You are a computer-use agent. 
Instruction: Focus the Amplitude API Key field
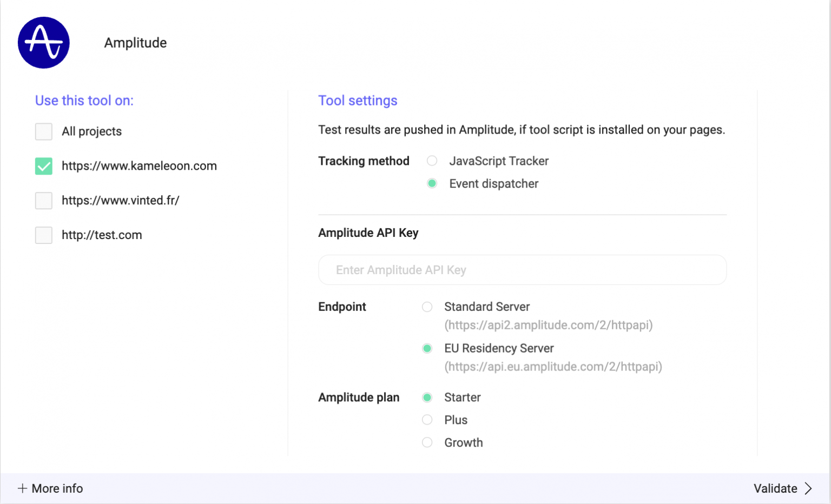pyautogui.click(x=522, y=270)
